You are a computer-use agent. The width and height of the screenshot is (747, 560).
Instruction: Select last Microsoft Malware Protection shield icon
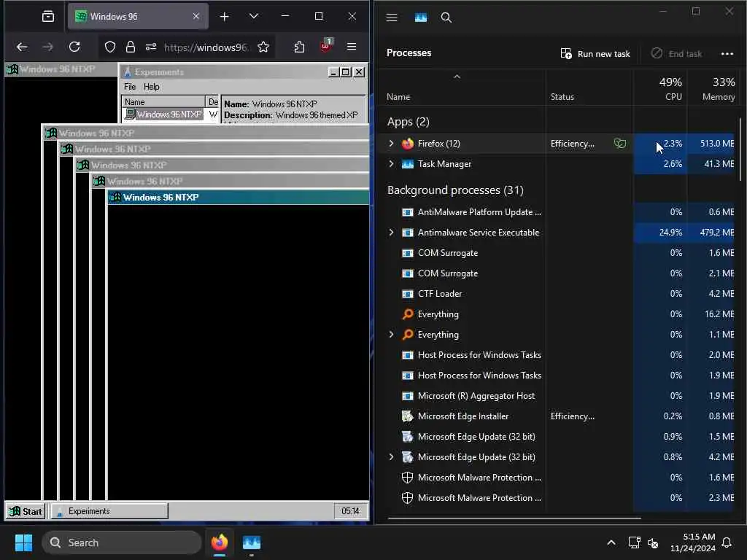pyautogui.click(x=407, y=497)
